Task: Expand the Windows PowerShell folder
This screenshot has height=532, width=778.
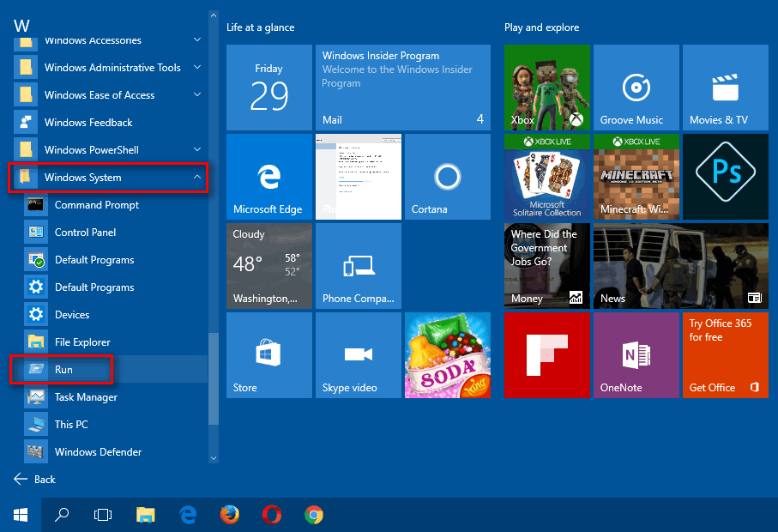Action: 112,150
